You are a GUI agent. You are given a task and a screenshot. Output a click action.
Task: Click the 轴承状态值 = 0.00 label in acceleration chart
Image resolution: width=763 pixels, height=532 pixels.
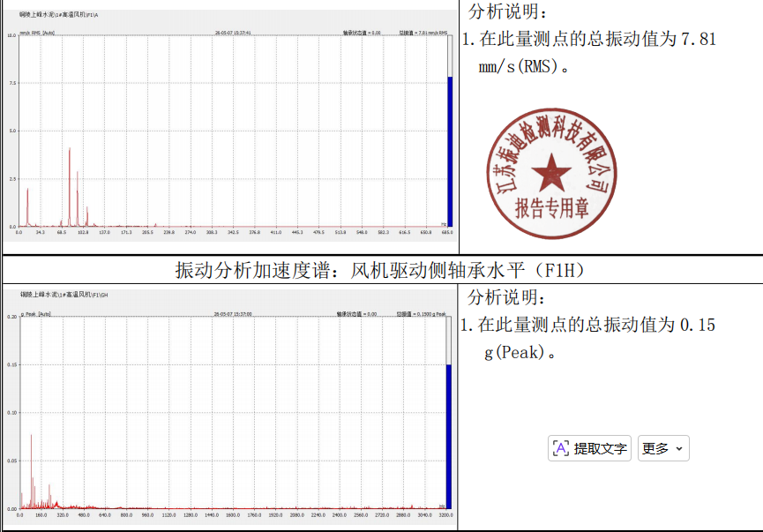click(356, 314)
